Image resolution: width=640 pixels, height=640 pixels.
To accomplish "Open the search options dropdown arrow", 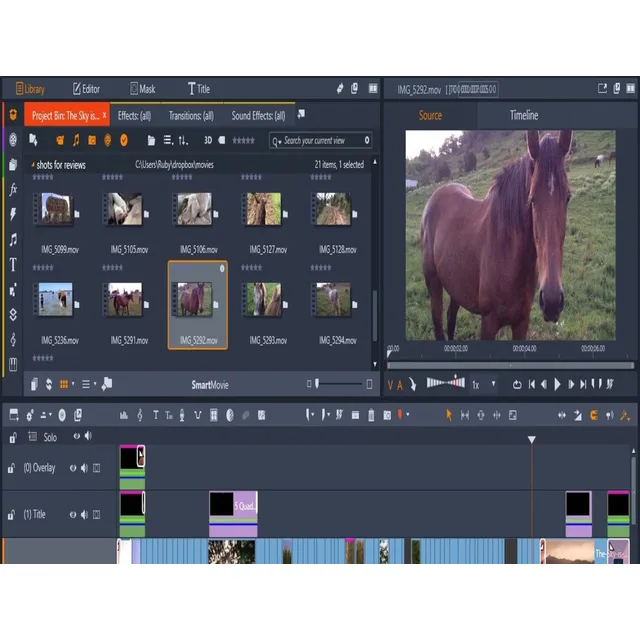I will click(280, 142).
